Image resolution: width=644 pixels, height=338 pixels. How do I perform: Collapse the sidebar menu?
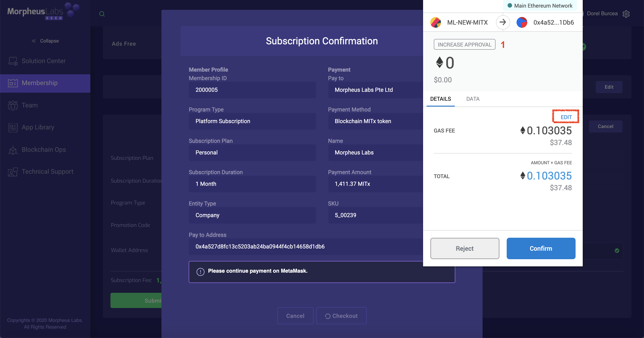pyautogui.click(x=45, y=41)
